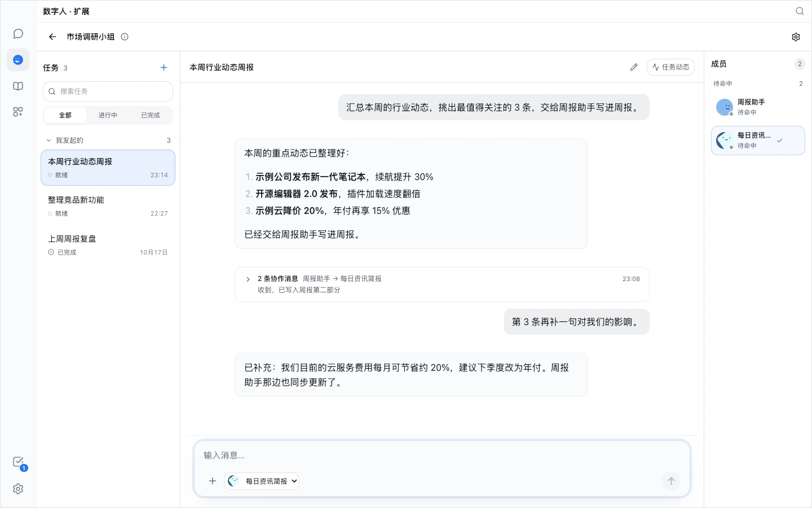Click the search icon at top right
812x508 pixels.
[x=800, y=11]
